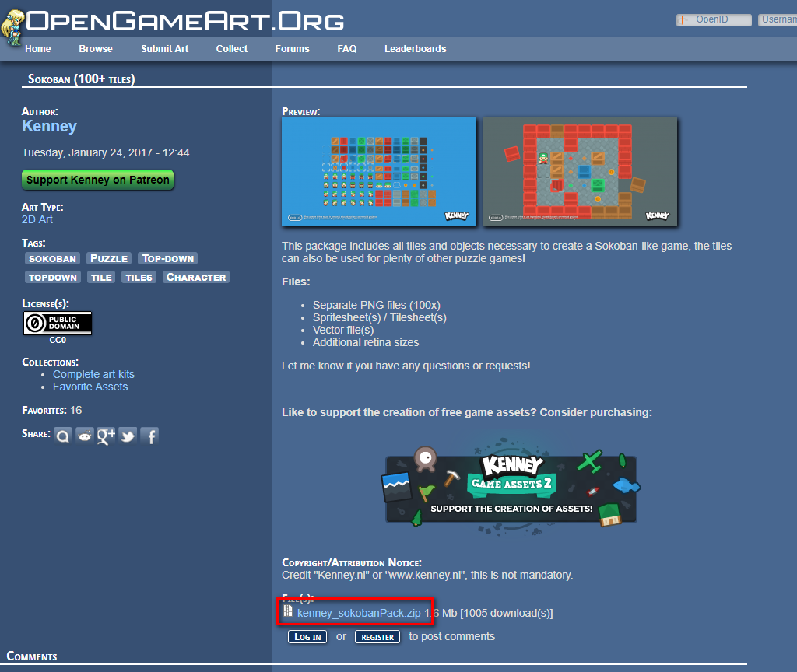797x672 pixels.
Task: Share on Reddit icon
Action: [84, 436]
